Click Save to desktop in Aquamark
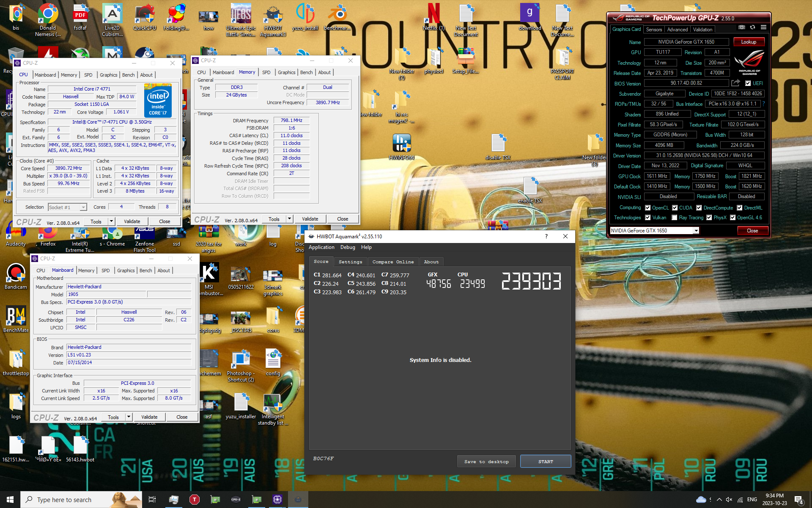Viewport: 812px width, 508px height. [x=486, y=461]
